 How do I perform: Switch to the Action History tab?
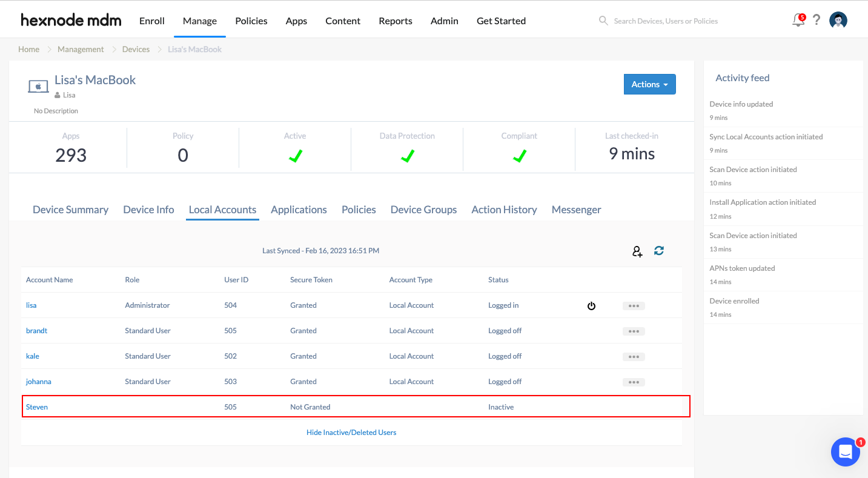pyautogui.click(x=504, y=210)
